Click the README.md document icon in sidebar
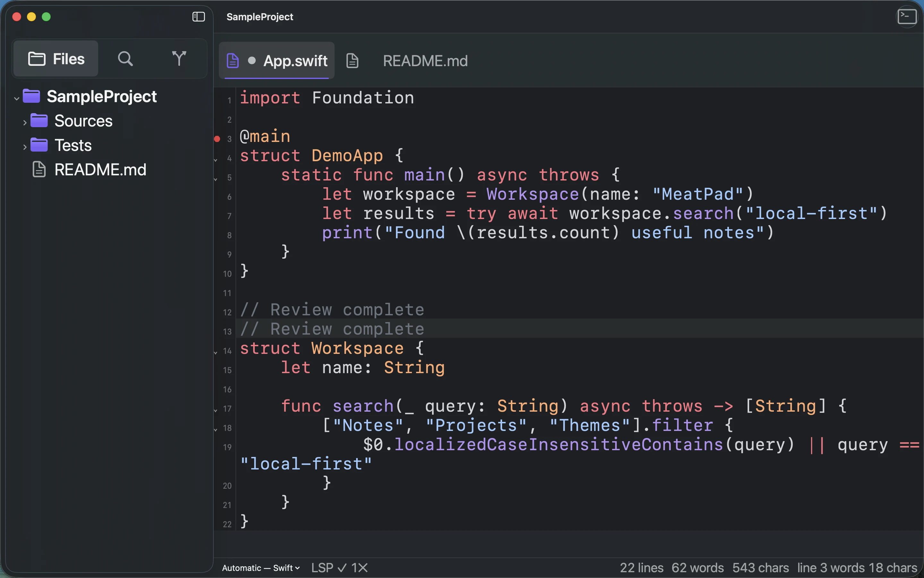Viewport: 924px width, 578px height. click(39, 170)
